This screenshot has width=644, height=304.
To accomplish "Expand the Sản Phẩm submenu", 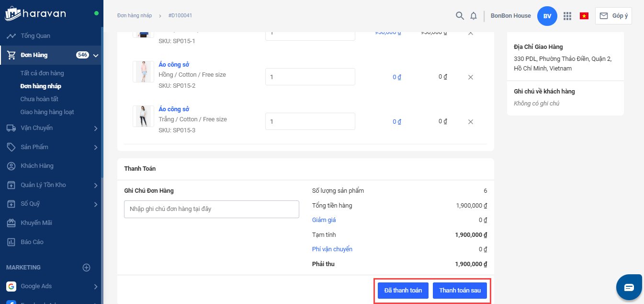I will (x=96, y=147).
